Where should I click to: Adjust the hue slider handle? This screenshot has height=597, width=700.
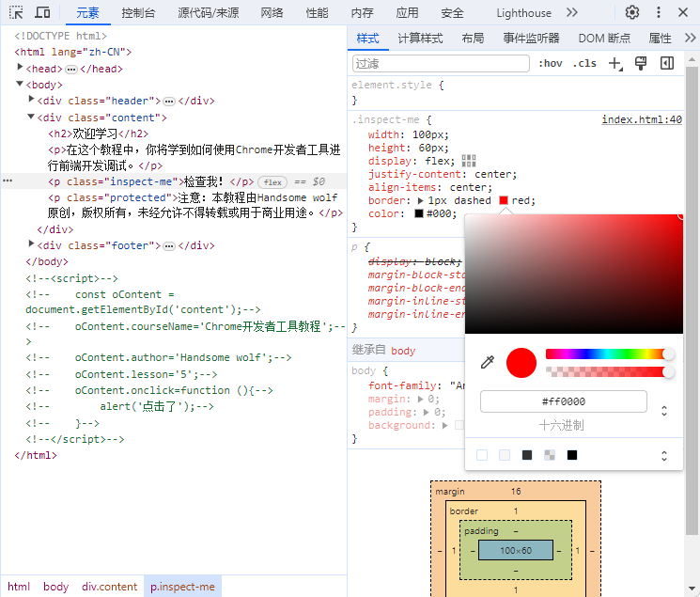point(668,353)
